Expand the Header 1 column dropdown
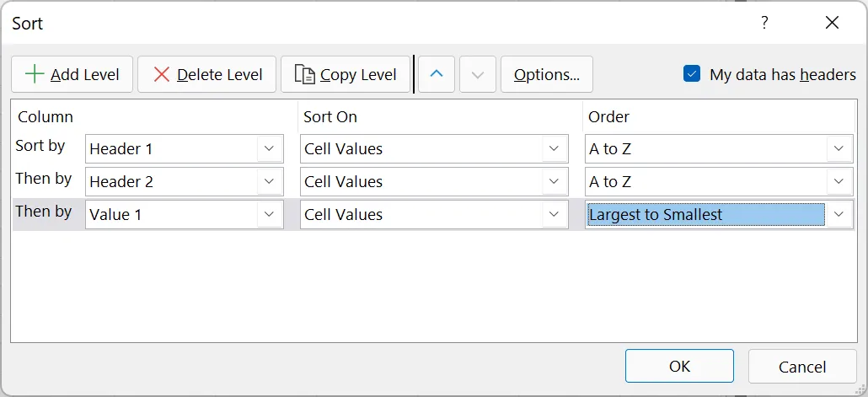The image size is (868, 397). pos(269,149)
